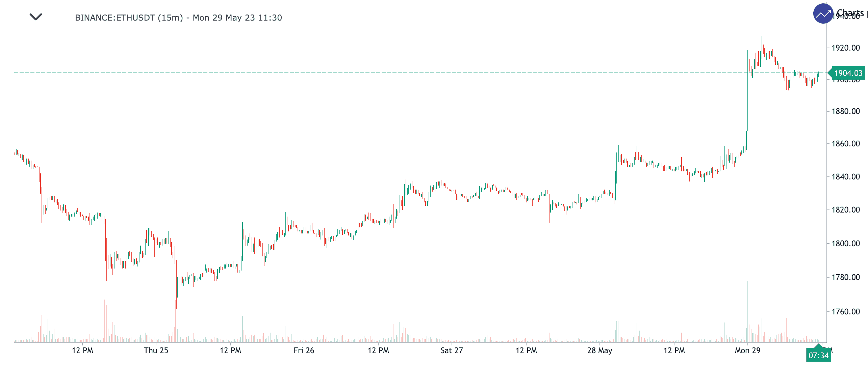This screenshot has width=868, height=365.
Task: Expand the chevron dropdown beside the chart title
Action: pyautogui.click(x=36, y=17)
